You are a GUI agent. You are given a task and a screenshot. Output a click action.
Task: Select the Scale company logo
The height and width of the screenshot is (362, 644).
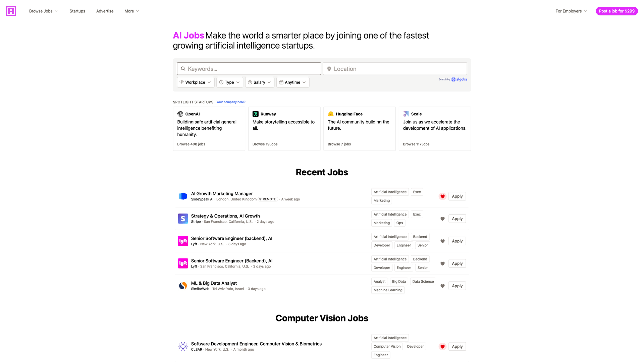coord(406,114)
